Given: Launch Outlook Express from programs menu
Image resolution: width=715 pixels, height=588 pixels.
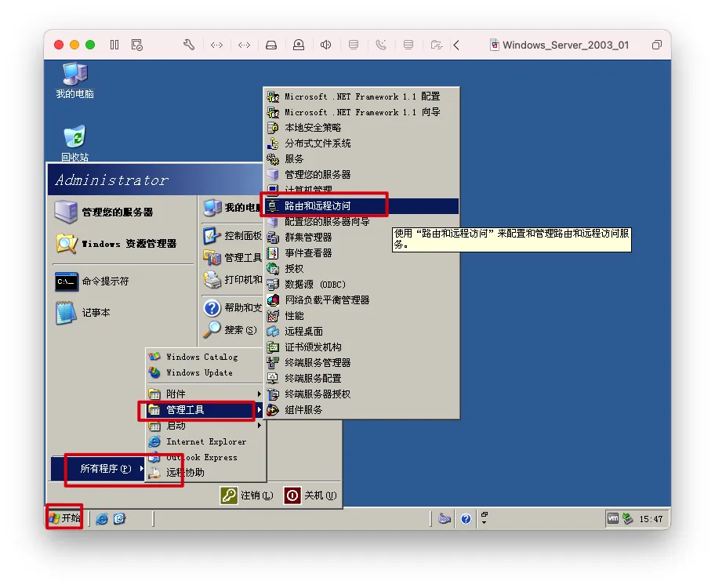Looking at the screenshot, I should (205, 457).
